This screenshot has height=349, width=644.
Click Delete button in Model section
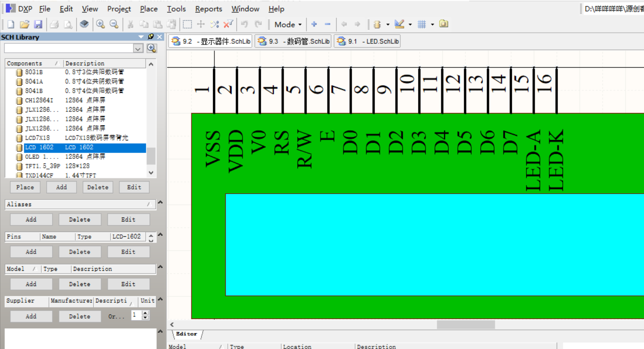(x=79, y=284)
